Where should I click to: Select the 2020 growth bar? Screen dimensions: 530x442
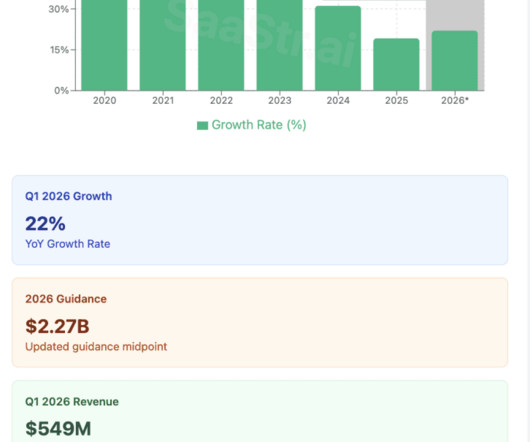(104, 45)
